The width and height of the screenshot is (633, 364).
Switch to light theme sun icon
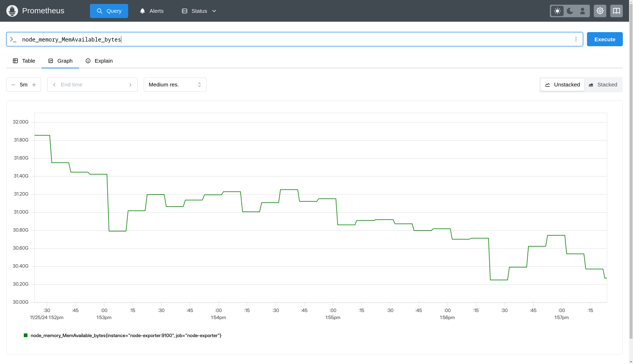(x=557, y=11)
